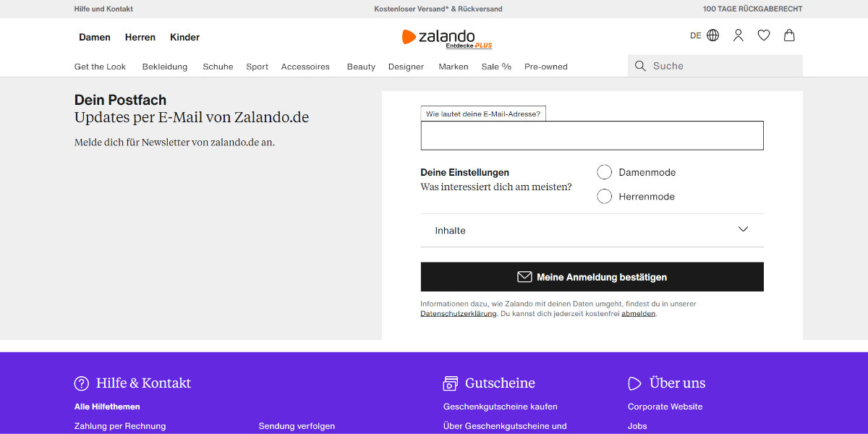
Task: Click the Hilfe & Kontakt question mark icon
Action: pyautogui.click(x=82, y=383)
